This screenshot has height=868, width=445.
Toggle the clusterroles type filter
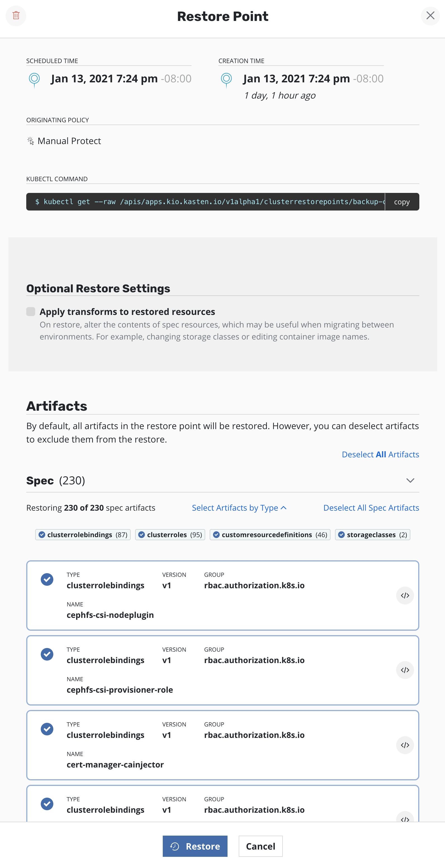pos(170,535)
